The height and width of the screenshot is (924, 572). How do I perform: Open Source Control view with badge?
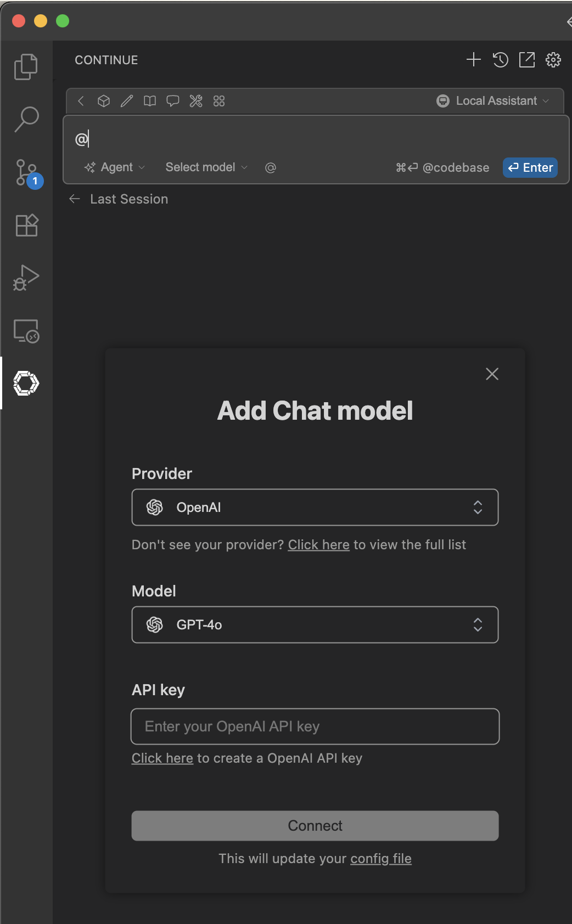(x=26, y=172)
